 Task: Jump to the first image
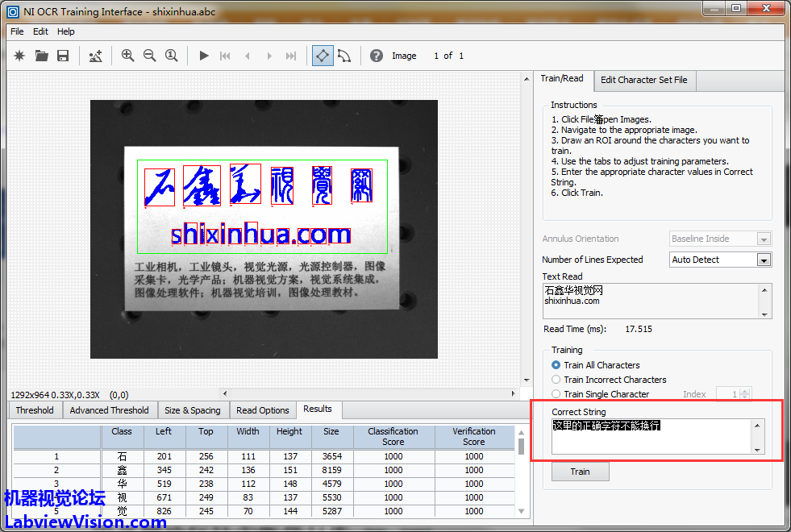pos(225,56)
